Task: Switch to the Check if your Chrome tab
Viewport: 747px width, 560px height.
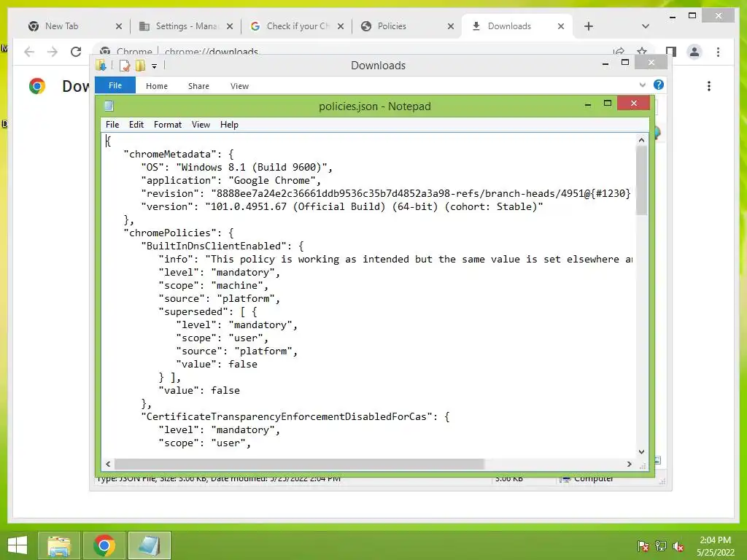Action: point(298,26)
